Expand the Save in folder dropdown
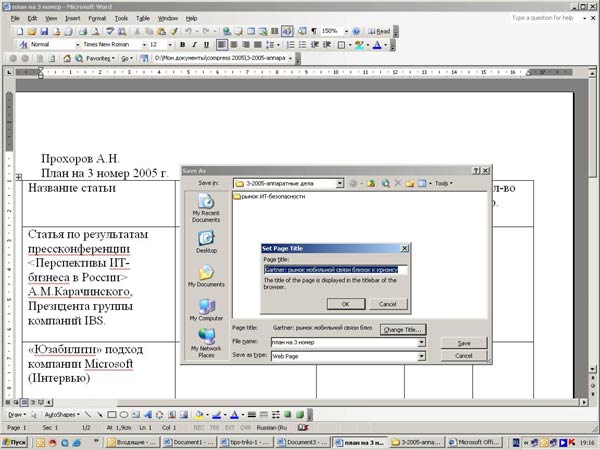The image size is (600, 450). [x=340, y=183]
